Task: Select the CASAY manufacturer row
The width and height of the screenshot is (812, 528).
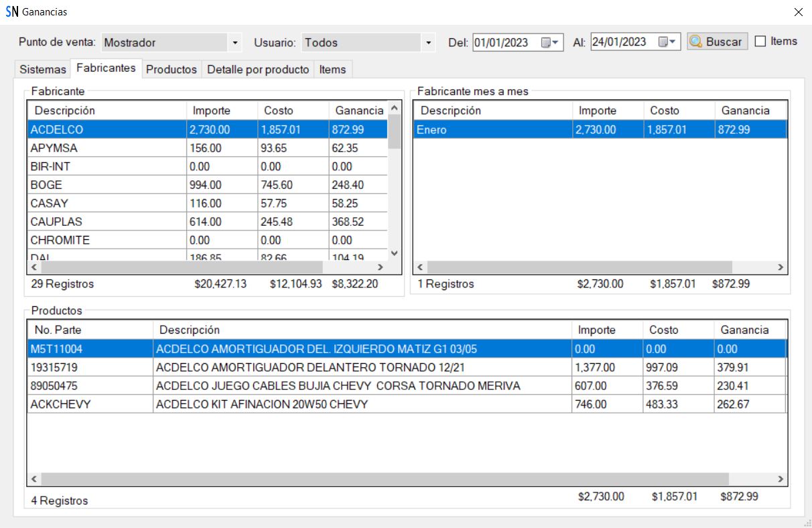Action: coord(208,203)
